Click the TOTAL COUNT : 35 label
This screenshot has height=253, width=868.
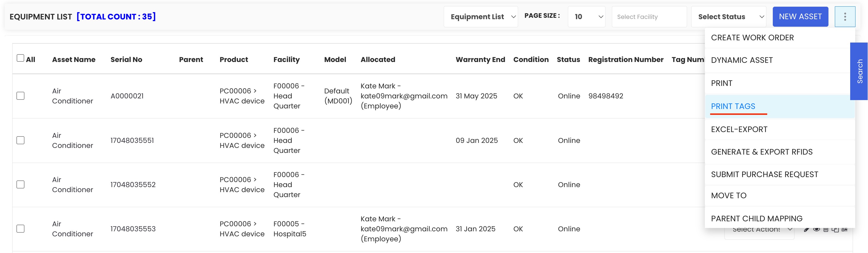click(116, 16)
